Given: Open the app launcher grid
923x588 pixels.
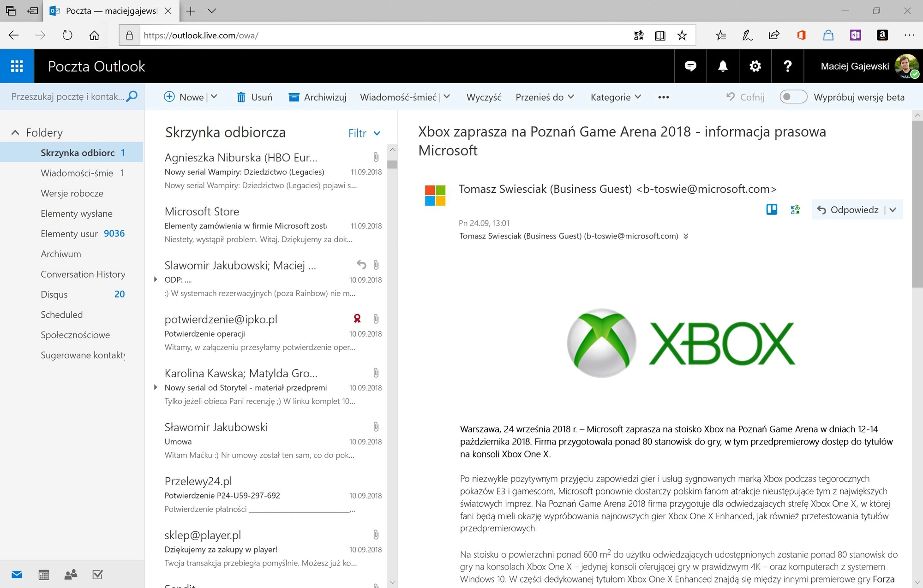Looking at the screenshot, I should [17, 66].
